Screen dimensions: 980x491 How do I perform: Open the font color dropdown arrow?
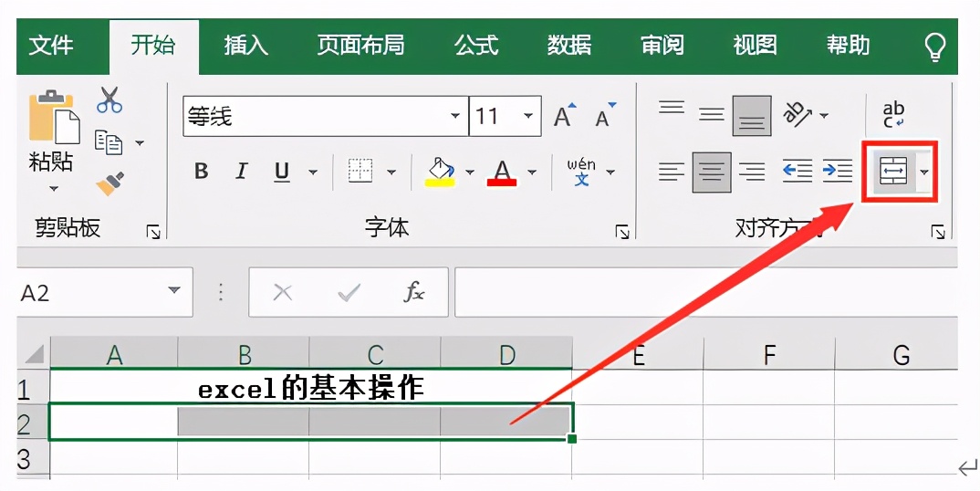(x=532, y=172)
